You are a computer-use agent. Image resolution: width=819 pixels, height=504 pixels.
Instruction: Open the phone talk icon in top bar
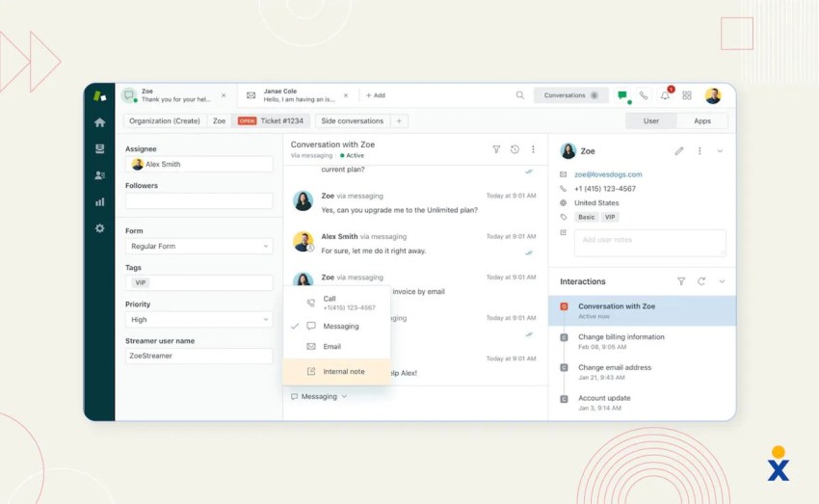(644, 95)
